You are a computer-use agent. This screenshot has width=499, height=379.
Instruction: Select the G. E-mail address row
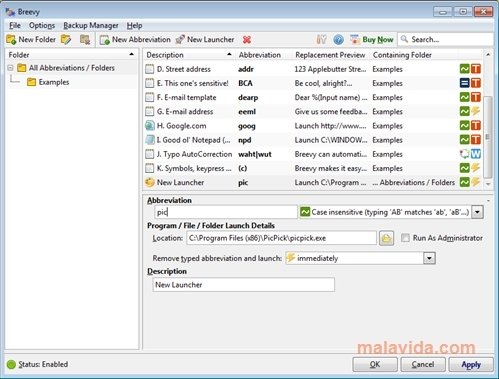coord(313,112)
